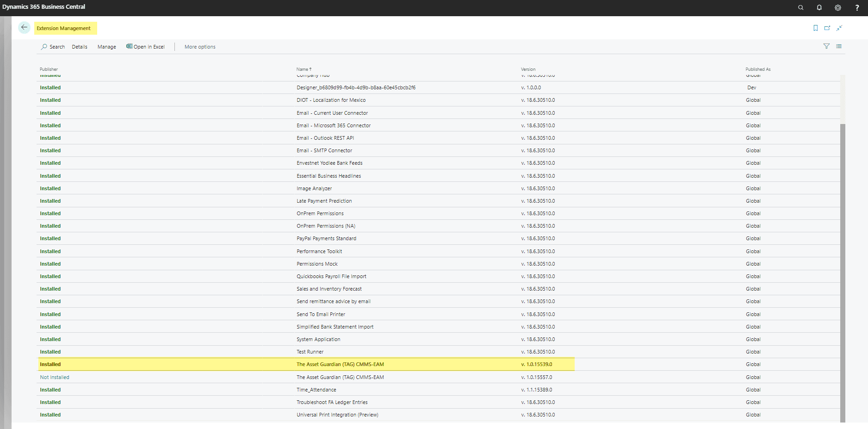
Task: Select Simplified Bank Statement Import
Action: pyautogui.click(x=335, y=327)
